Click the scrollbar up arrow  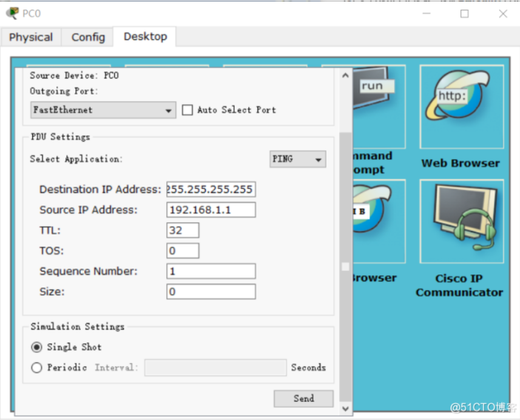pyautogui.click(x=346, y=76)
